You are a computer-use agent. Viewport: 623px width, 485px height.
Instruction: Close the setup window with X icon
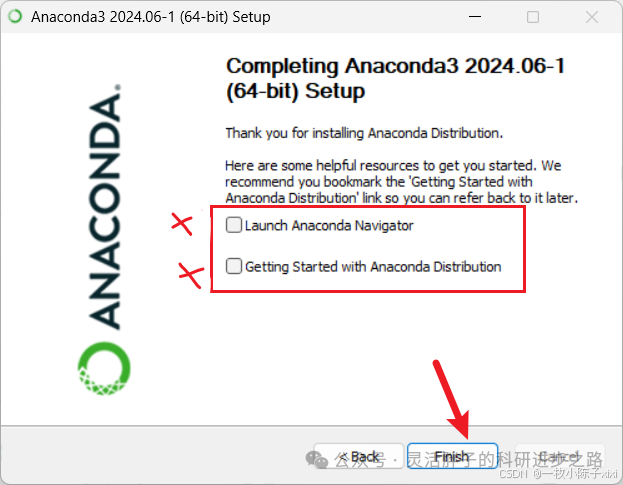tap(592, 17)
